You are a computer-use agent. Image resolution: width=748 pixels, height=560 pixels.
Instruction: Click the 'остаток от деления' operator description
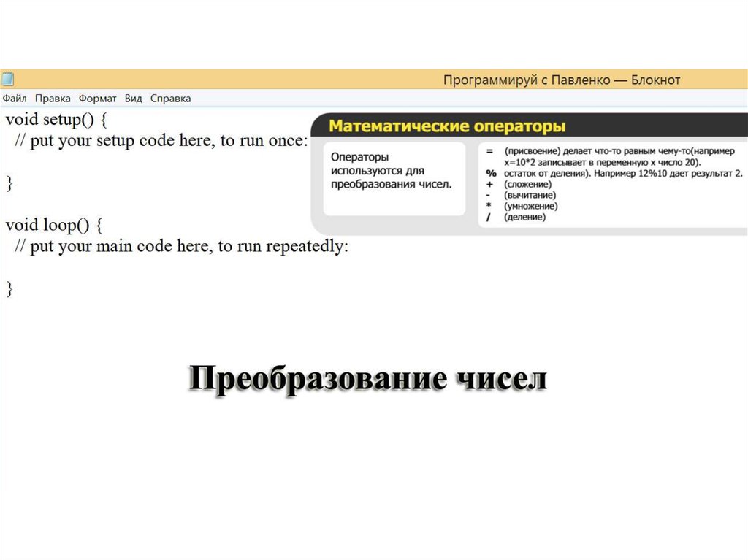(x=623, y=173)
